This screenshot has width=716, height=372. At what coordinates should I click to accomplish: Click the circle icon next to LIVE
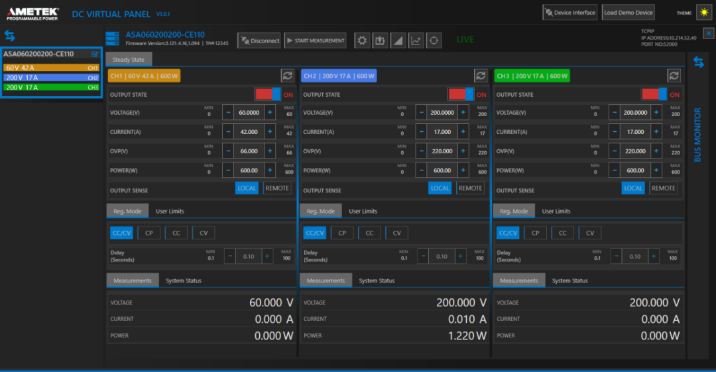point(434,41)
